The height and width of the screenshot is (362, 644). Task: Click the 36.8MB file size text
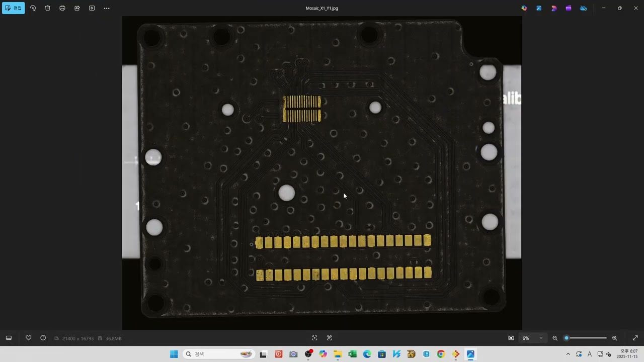[113, 338]
